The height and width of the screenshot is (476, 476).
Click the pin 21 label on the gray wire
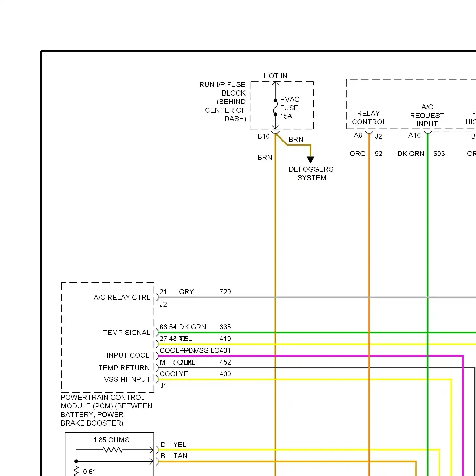pyautogui.click(x=163, y=292)
